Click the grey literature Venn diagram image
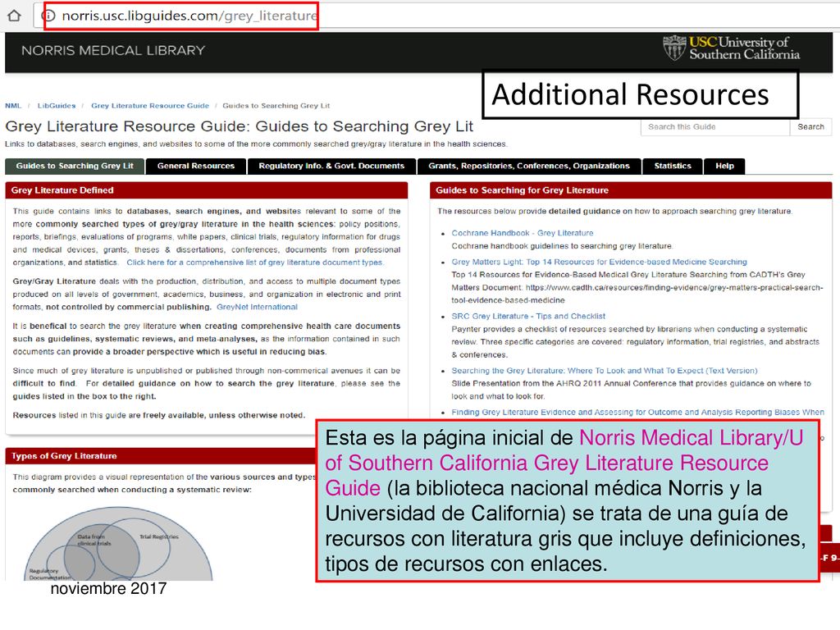Viewport: 840px width, 630px height. [119, 544]
